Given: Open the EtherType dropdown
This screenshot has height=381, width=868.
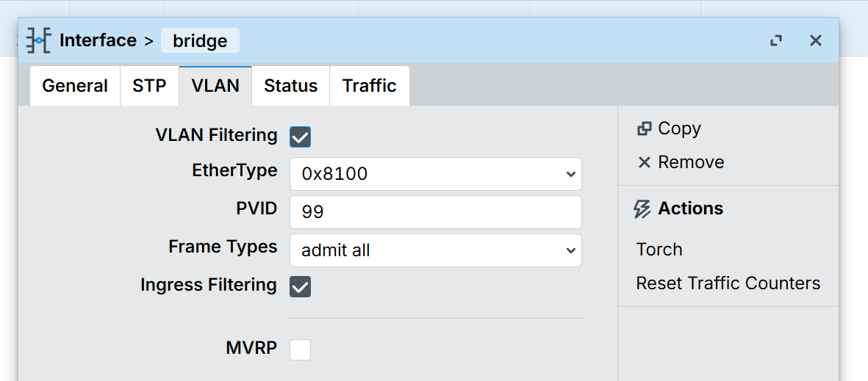Looking at the screenshot, I should 435,174.
